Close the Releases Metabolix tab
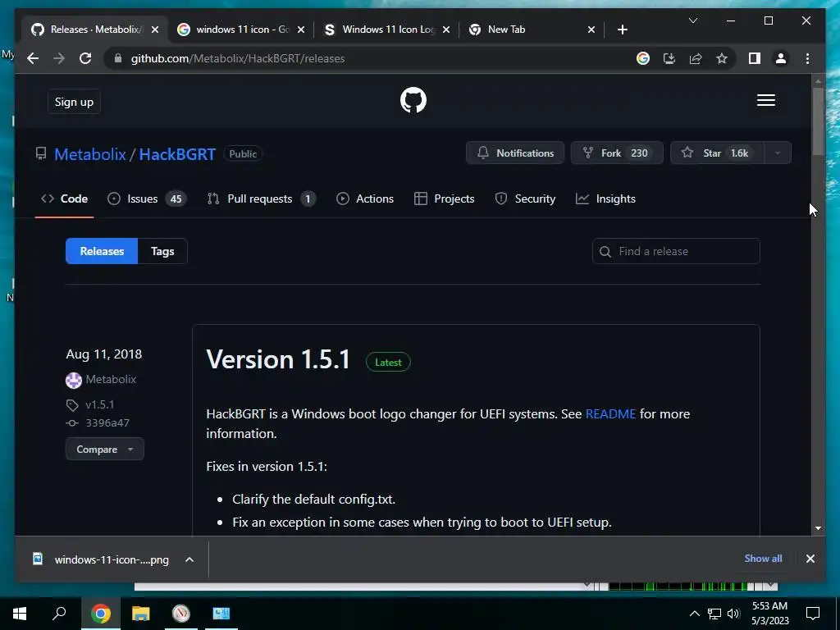Image resolution: width=840 pixels, height=630 pixels. tap(155, 30)
